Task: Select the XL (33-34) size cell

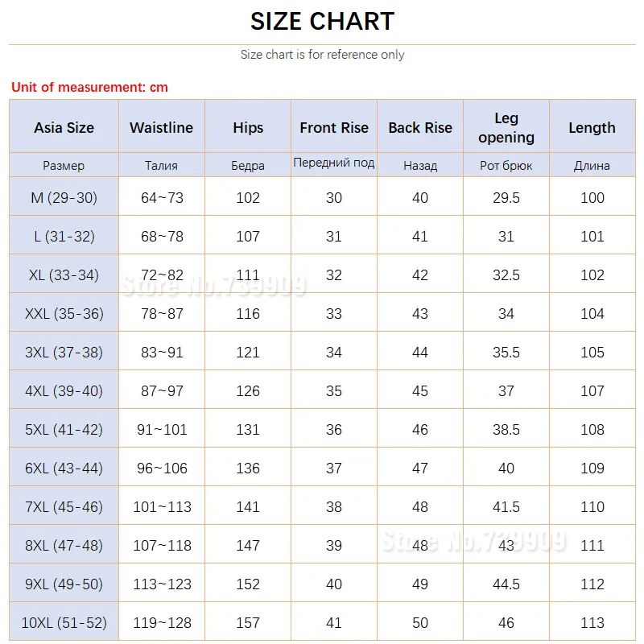Action: coord(64,274)
